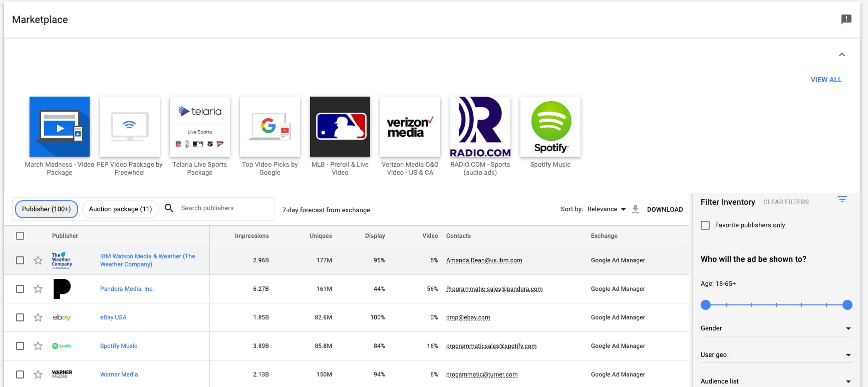This screenshot has width=868, height=387.
Task: Expand the Audience list dropdown
Action: [x=776, y=381]
